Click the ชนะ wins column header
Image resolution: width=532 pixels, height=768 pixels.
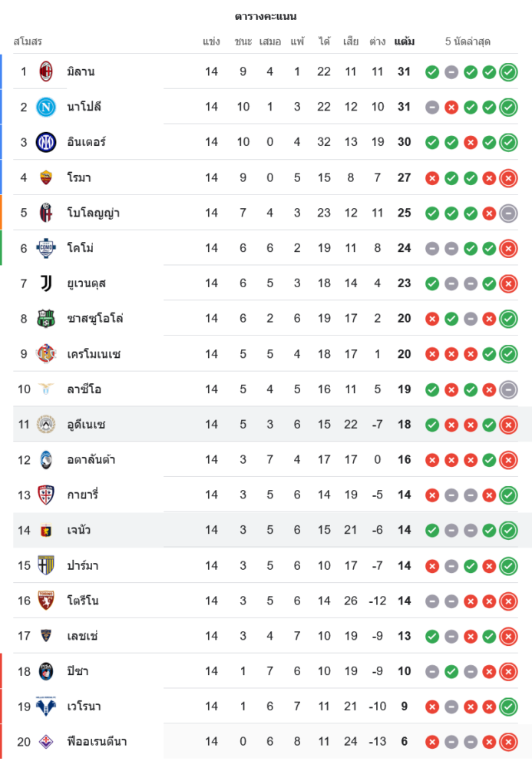243,41
